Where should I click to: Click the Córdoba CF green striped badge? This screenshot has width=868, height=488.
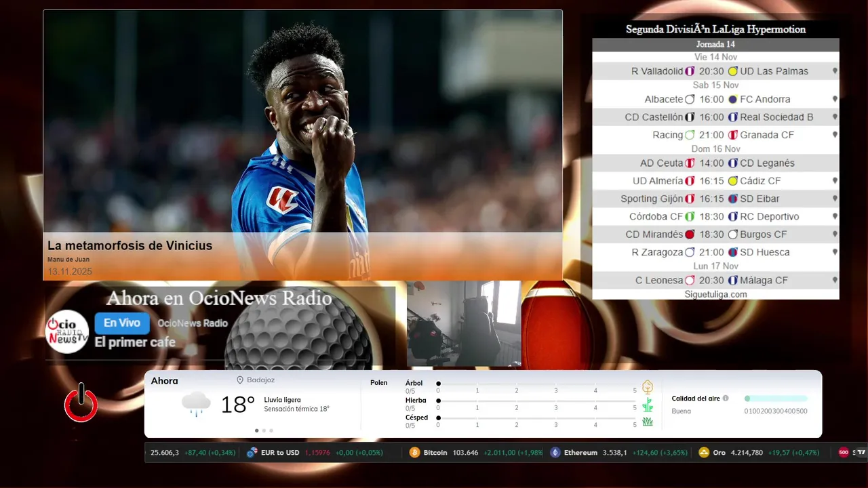click(690, 217)
